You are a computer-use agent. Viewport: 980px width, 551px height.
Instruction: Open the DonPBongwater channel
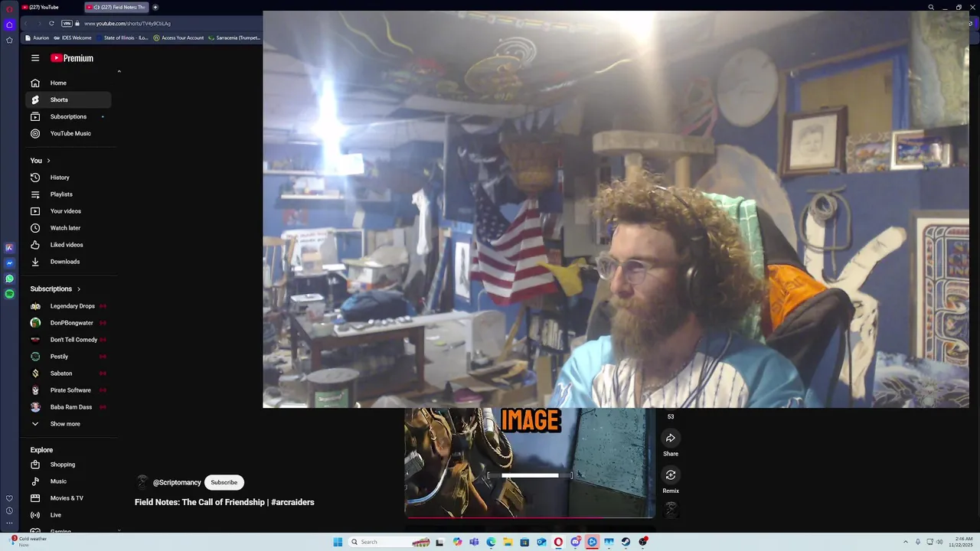(68, 323)
